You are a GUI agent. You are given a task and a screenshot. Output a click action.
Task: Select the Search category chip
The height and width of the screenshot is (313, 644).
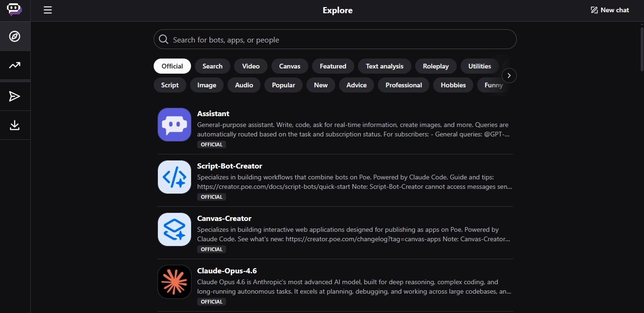(212, 66)
